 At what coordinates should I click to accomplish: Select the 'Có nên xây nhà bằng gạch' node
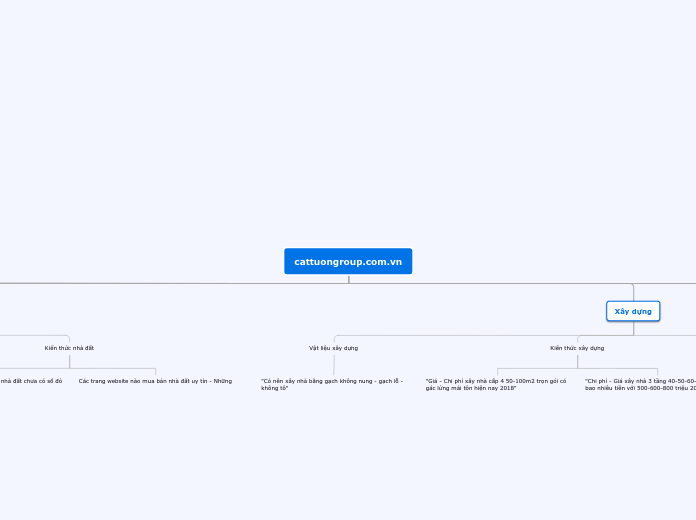(x=332, y=384)
